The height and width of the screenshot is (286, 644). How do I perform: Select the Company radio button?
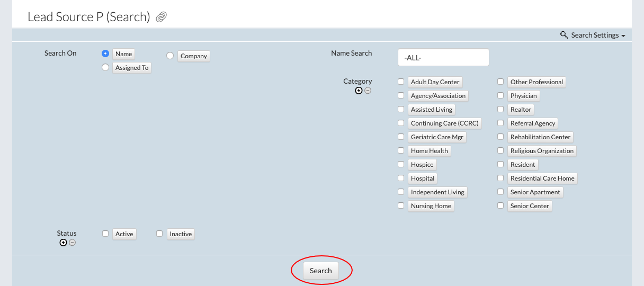coord(170,56)
